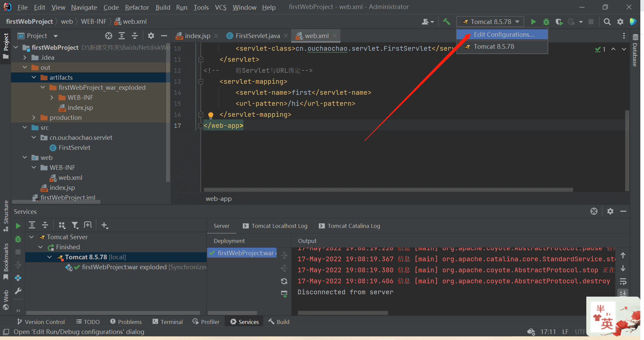Click the intention light bulb on line 16
This screenshot has width=644, height=340.
[211, 115]
